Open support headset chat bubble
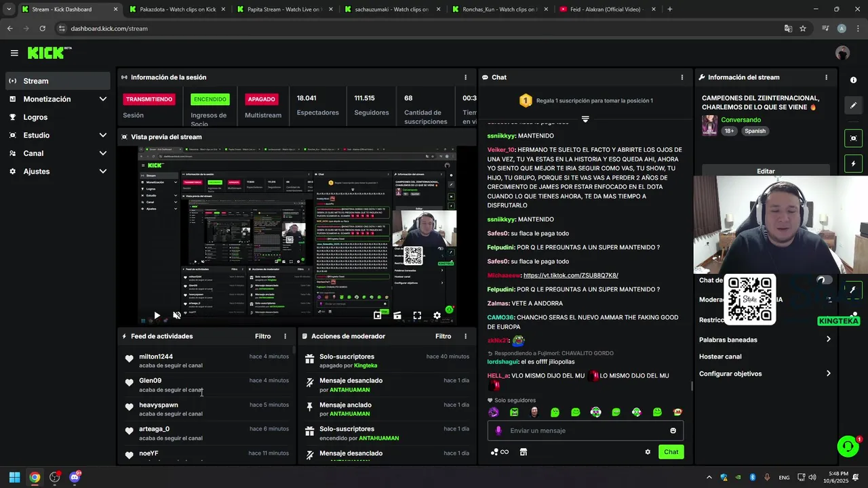Image resolution: width=868 pixels, height=488 pixels. 848,446
